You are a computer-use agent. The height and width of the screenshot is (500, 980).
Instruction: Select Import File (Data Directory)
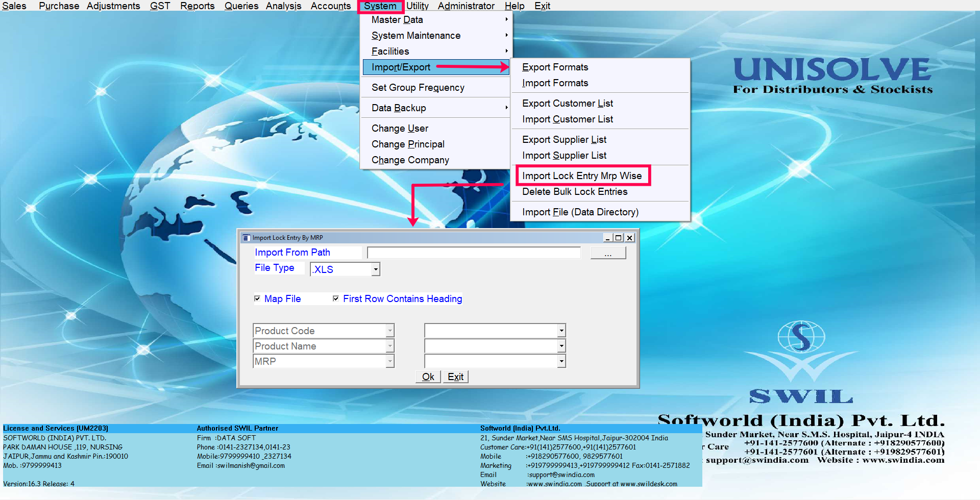pyautogui.click(x=600, y=212)
